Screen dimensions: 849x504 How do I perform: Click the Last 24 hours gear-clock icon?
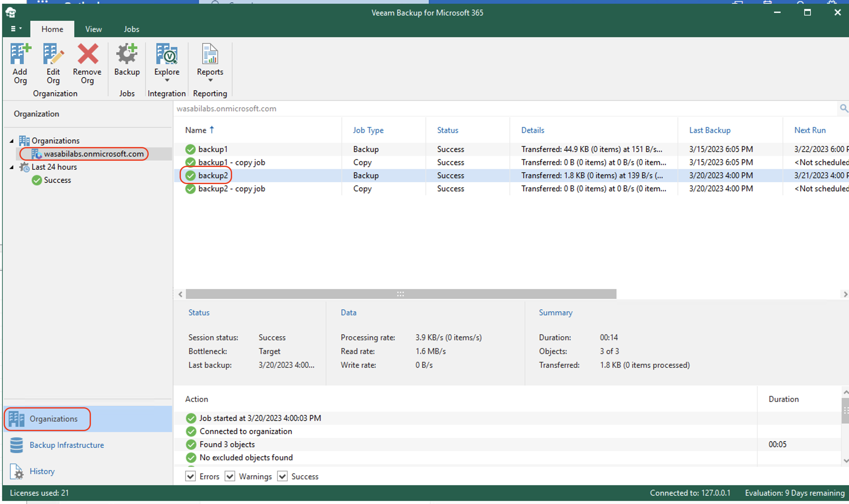(x=24, y=167)
